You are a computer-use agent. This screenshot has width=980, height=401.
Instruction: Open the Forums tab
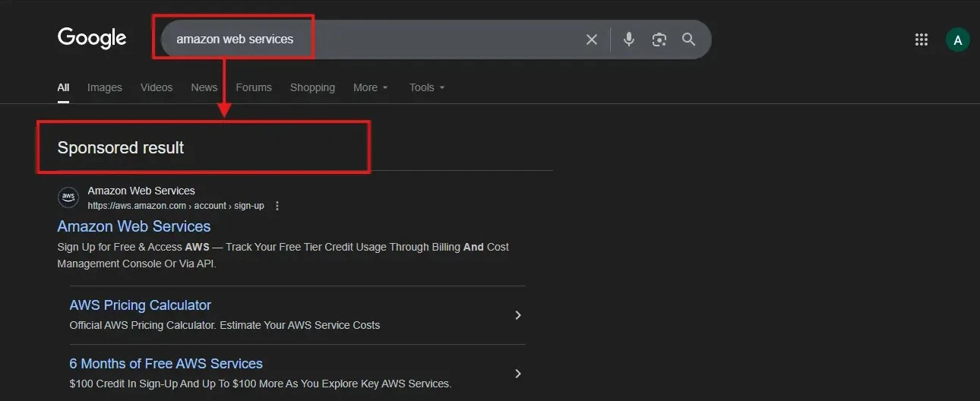[x=254, y=87]
